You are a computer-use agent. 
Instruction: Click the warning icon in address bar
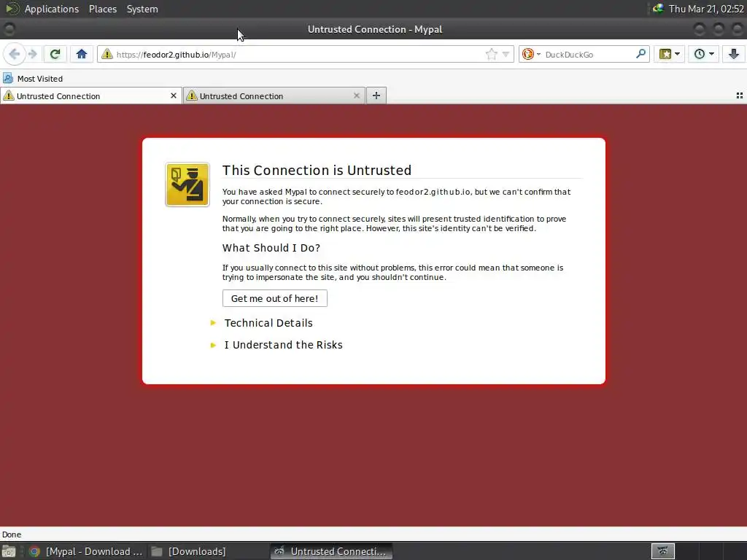(107, 54)
